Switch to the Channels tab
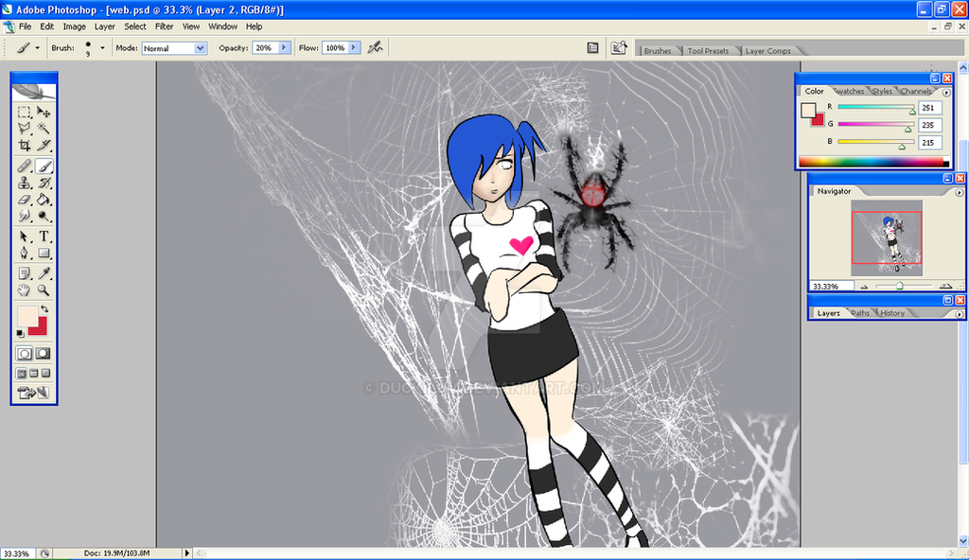 (915, 92)
